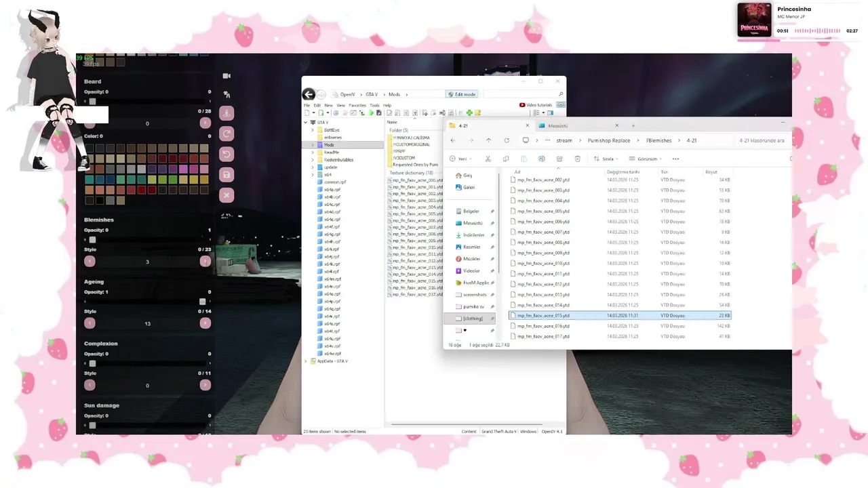Click the Ageing opacity slider handle
The image size is (868, 488).
[x=202, y=302]
